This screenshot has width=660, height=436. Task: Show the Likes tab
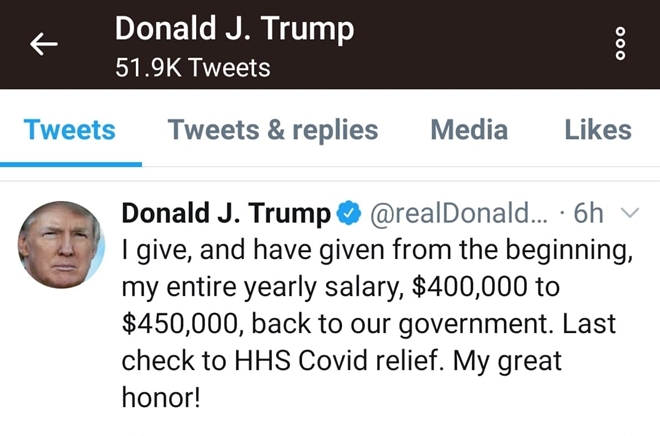[597, 130]
